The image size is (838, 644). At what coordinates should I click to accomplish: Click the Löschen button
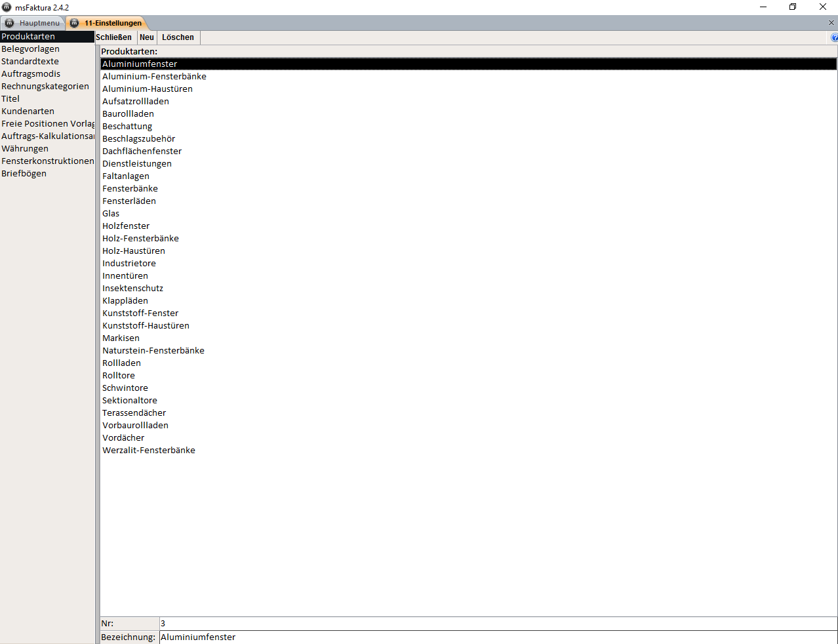point(178,37)
